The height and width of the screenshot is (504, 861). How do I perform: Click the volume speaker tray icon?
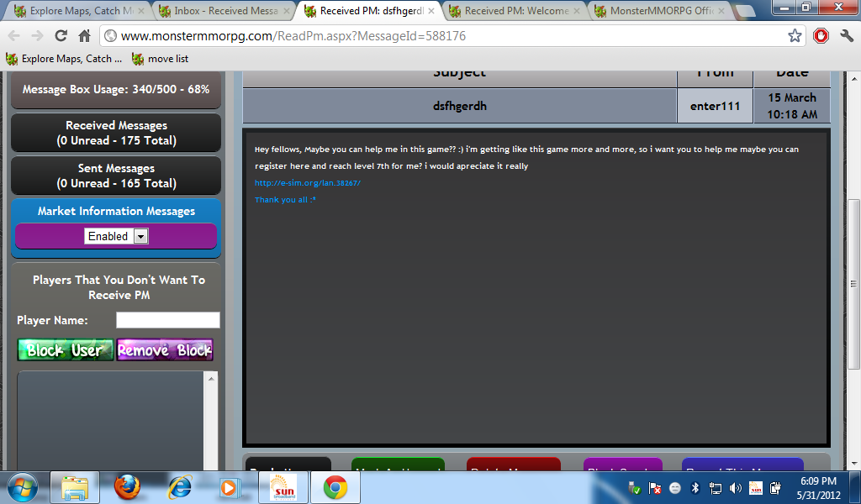point(736,488)
